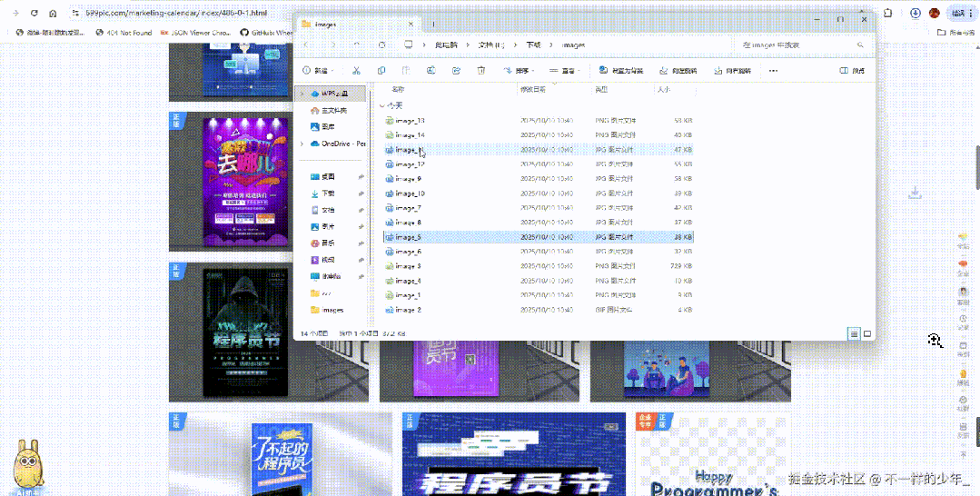Go back with Explorer back arrow

[x=305, y=45]
